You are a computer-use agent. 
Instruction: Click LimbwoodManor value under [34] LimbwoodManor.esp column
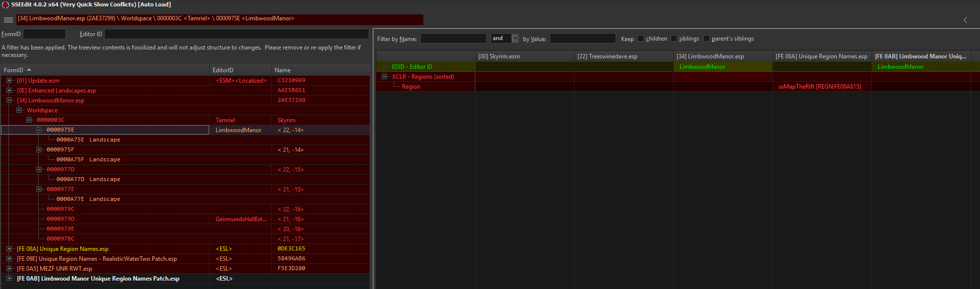point(702,67)
